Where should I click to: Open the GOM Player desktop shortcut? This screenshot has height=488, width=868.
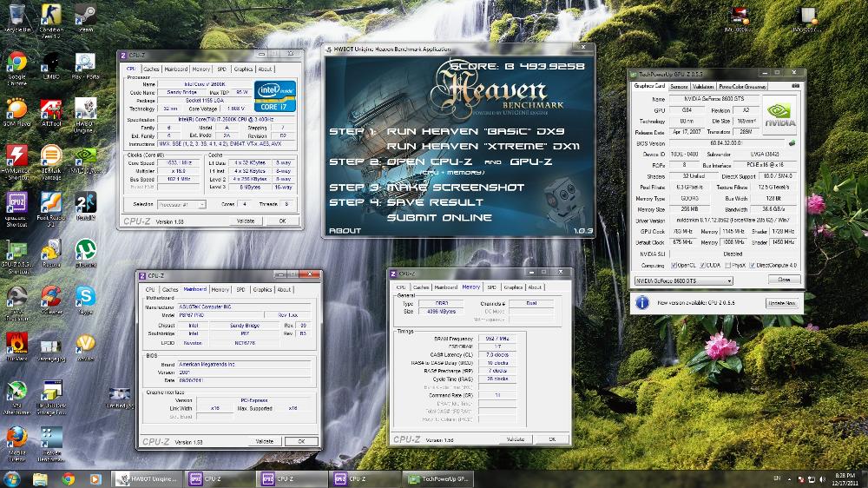pos(16,112)
